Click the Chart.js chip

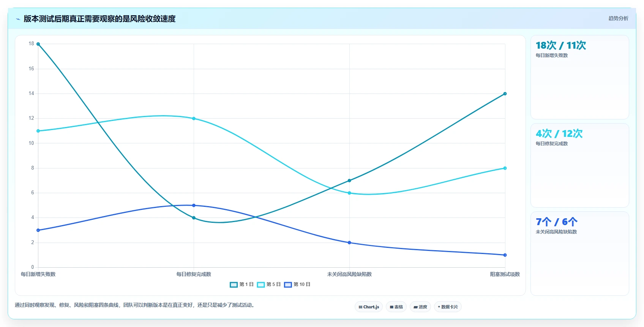pos(369,307)
